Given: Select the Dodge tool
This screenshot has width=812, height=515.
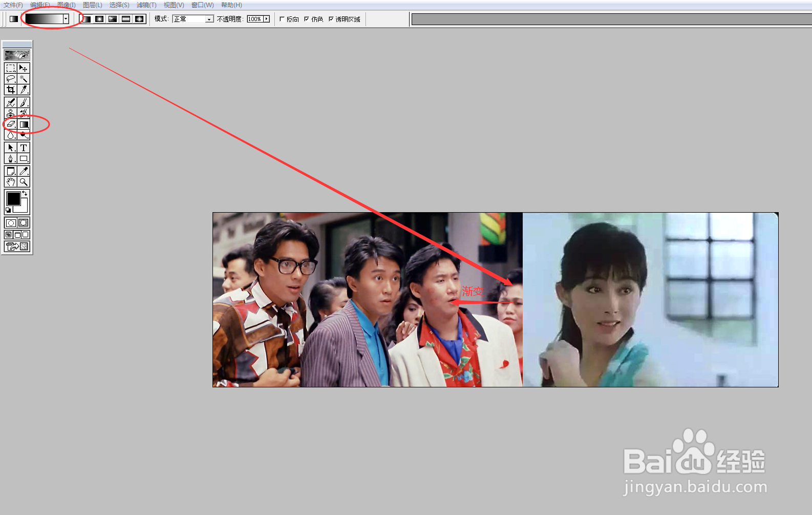Looking at the screenshot, I should [24, 135].
